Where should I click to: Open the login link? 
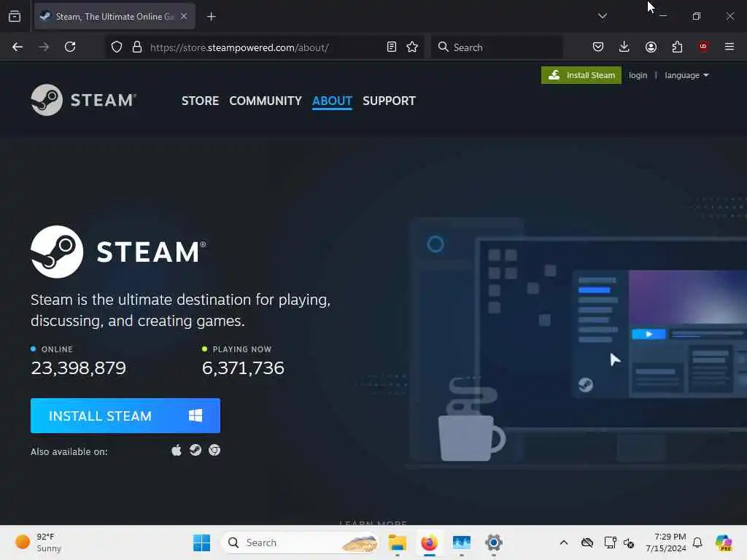point(638,75)
